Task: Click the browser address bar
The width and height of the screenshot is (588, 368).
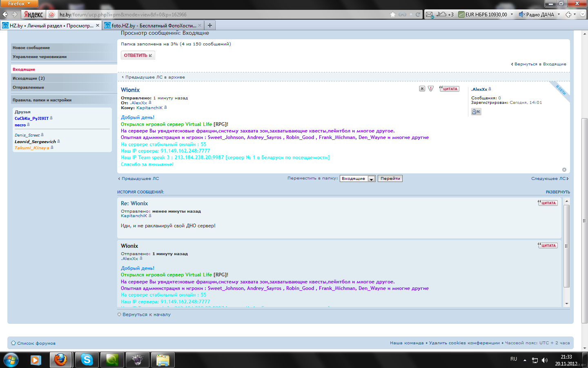Action: [220, 14]
